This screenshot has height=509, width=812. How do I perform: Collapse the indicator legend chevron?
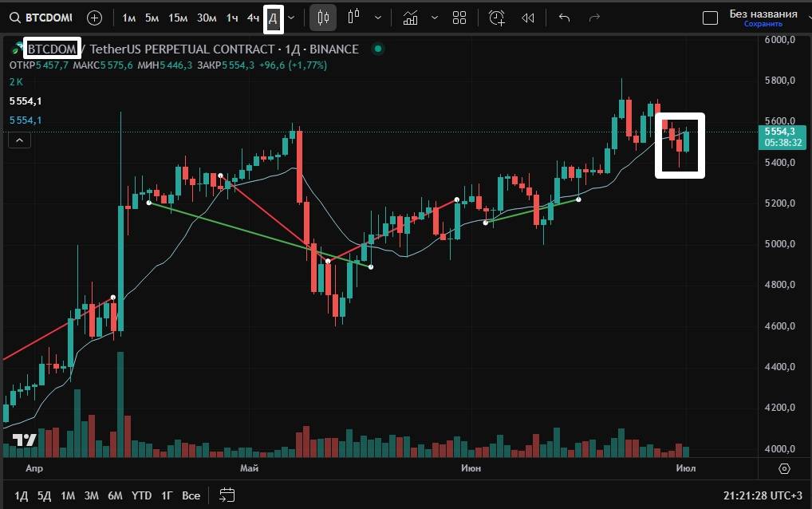[20, 140]
